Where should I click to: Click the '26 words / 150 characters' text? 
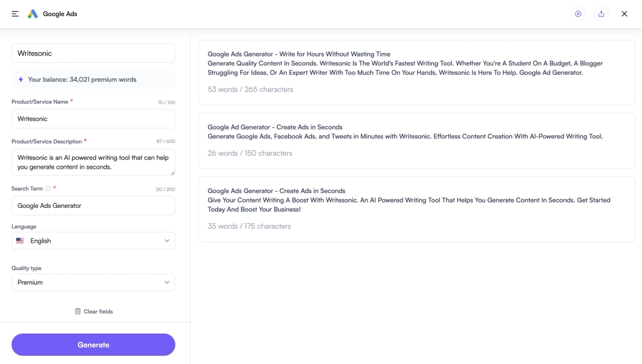(x=250, y=153)
